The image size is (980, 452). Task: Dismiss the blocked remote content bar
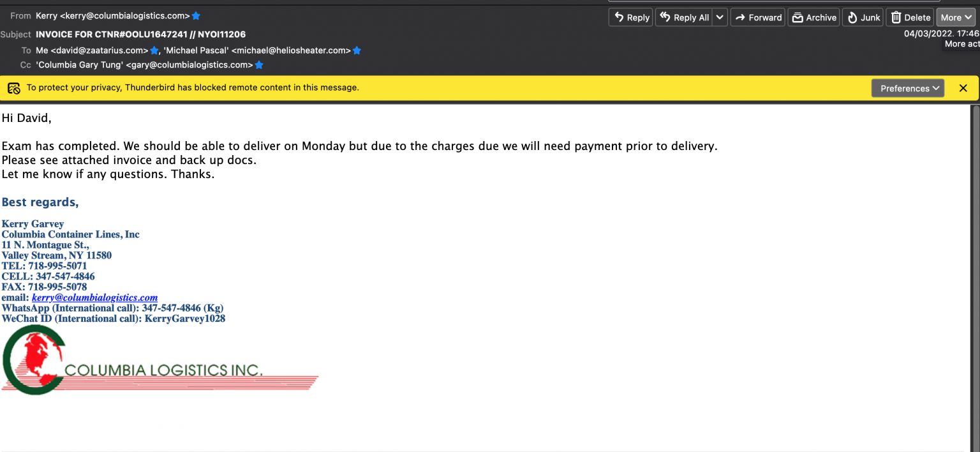click(x=963, y=88)
